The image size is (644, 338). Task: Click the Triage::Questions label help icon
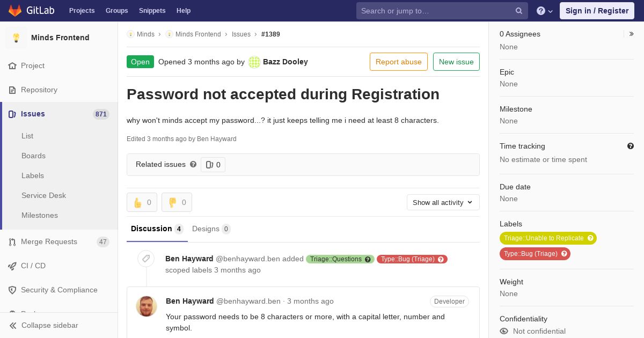coord(368,259)
